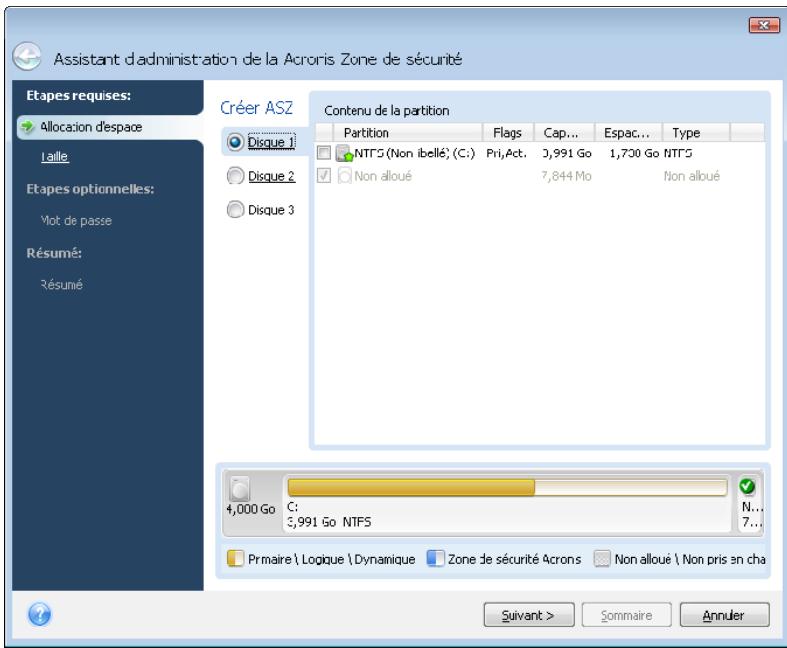
Task: Go back with the round arrow icon
Action: [27, 56]
